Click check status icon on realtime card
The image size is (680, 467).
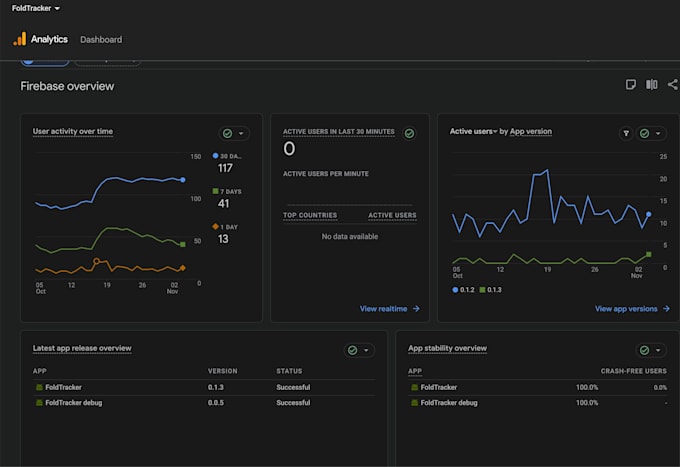[x=409, y=134]
